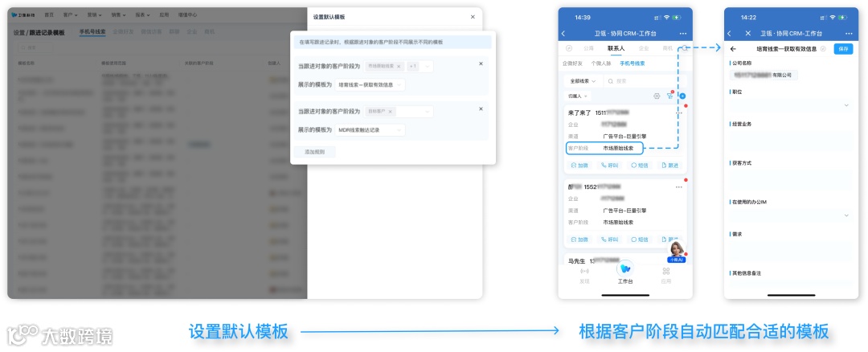The height and width of the screenshot is (352, 868).
Task: Tap the 获客方式 input area
Action: 792,178
